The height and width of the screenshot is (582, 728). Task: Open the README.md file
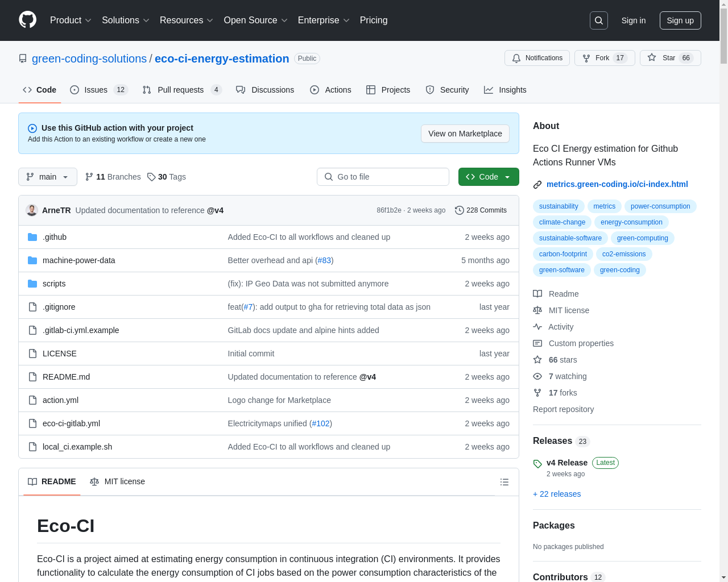(x=66, y=377)
